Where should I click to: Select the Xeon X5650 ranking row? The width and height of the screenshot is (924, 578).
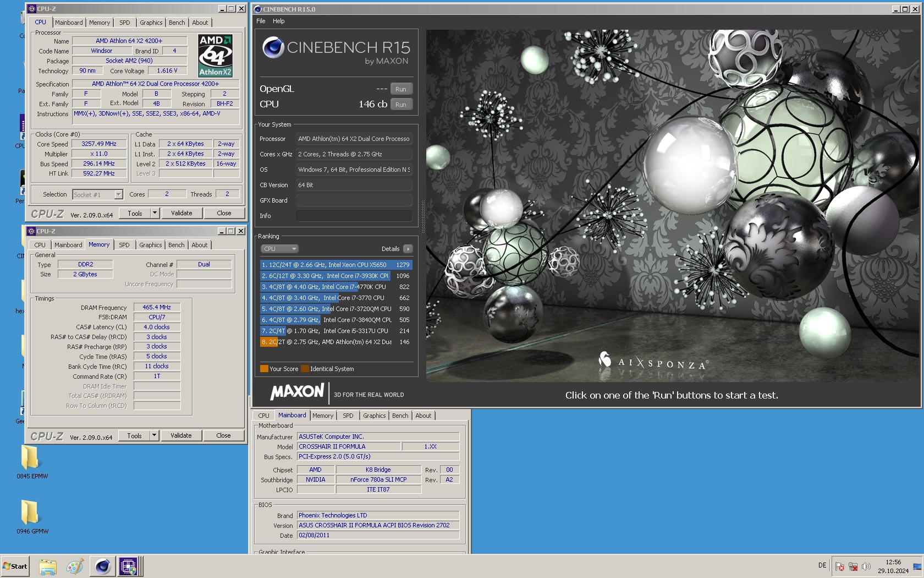tap(335, 265)
